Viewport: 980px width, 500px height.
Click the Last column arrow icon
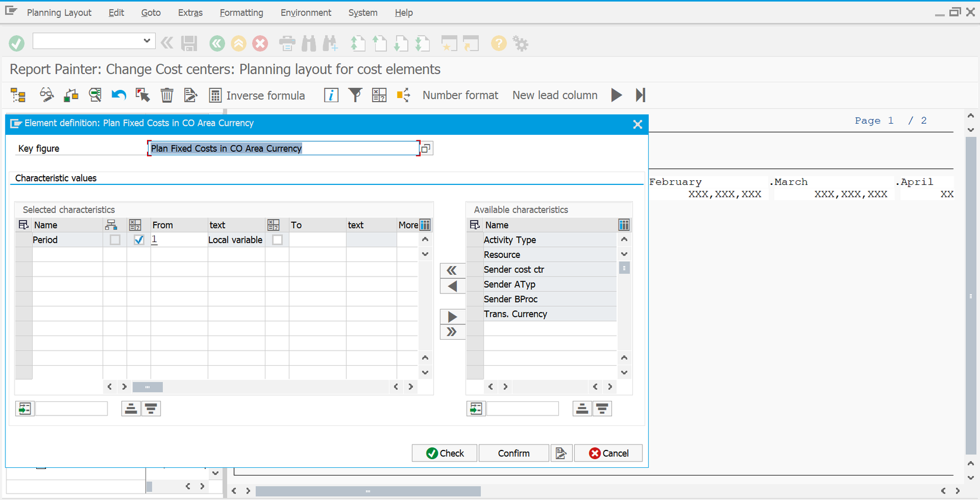[640, 95]
